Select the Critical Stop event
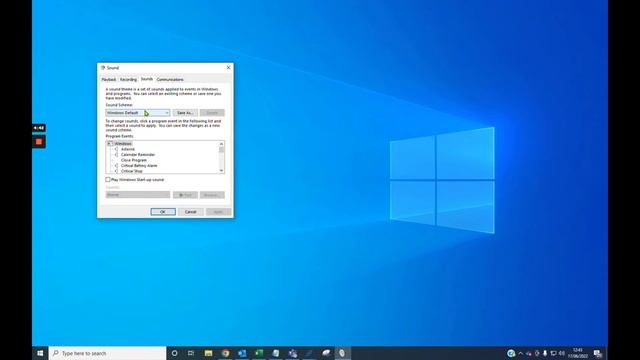Screen dimensions: 640x360 pyautogui.click(x=131, y=171)
